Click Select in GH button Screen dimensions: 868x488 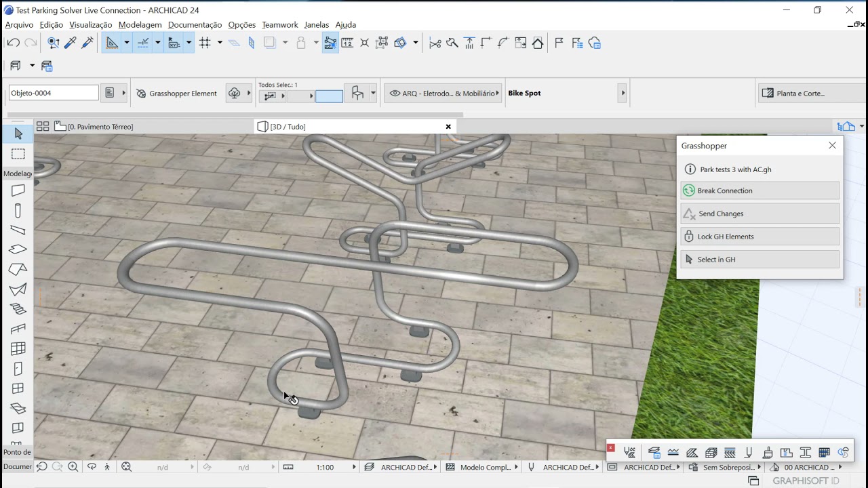pos(760,260)
